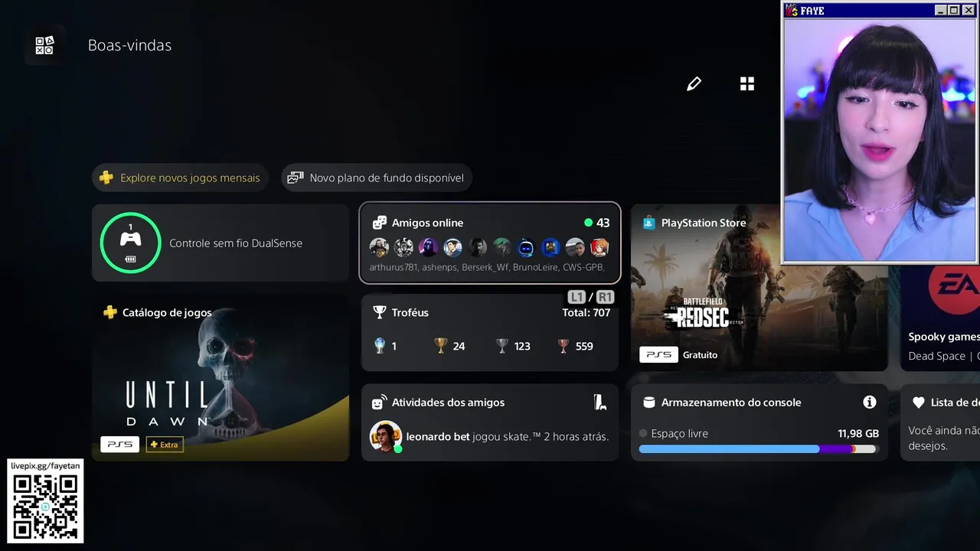Click the webcam feed in the FAYE window
The height and width of the screenshot is (551, 980).
coord(879,140)
